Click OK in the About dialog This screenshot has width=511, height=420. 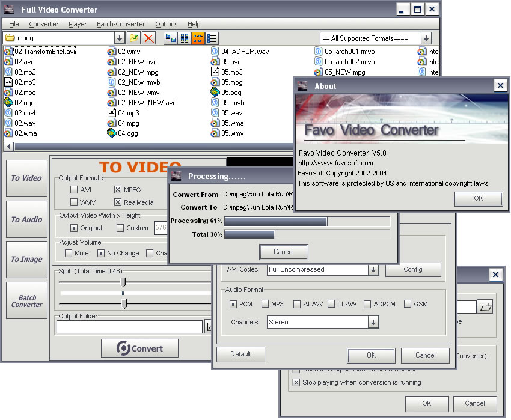pyautogui.click(x=479, y=198)
